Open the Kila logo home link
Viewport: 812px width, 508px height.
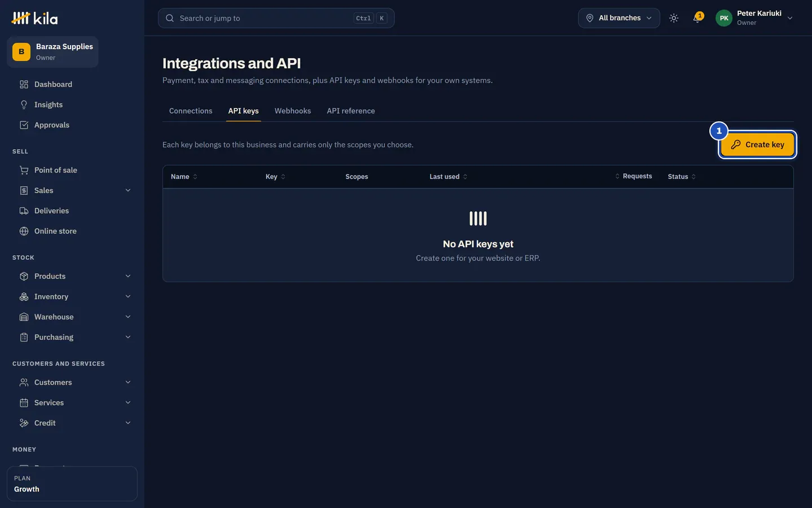34,18
